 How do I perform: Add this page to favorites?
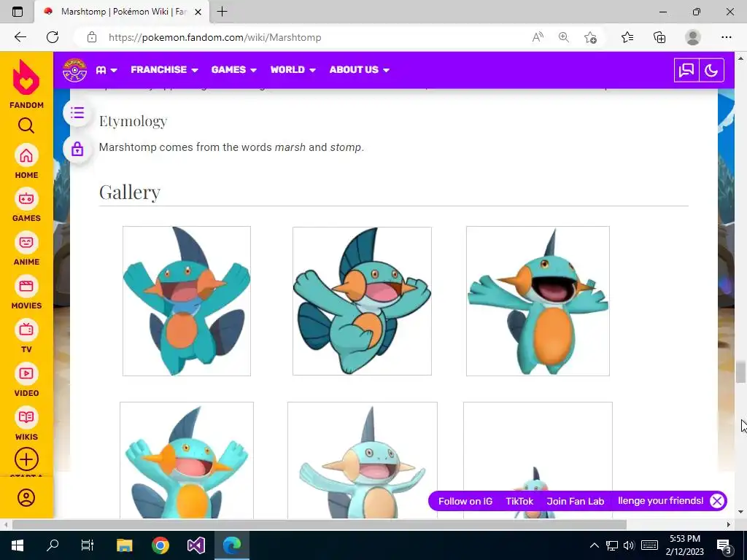(x=590, y=37)
